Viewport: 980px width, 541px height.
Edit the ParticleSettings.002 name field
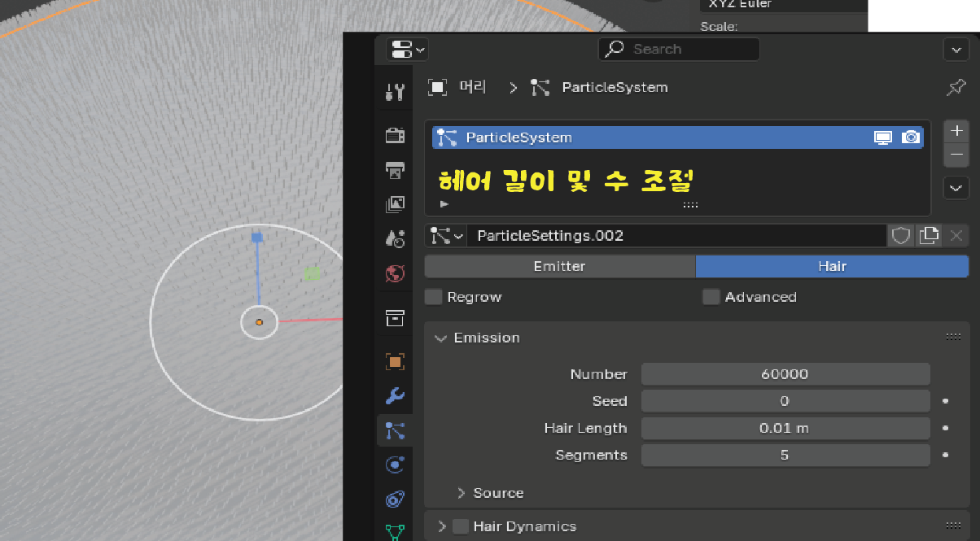click(676, 236)
